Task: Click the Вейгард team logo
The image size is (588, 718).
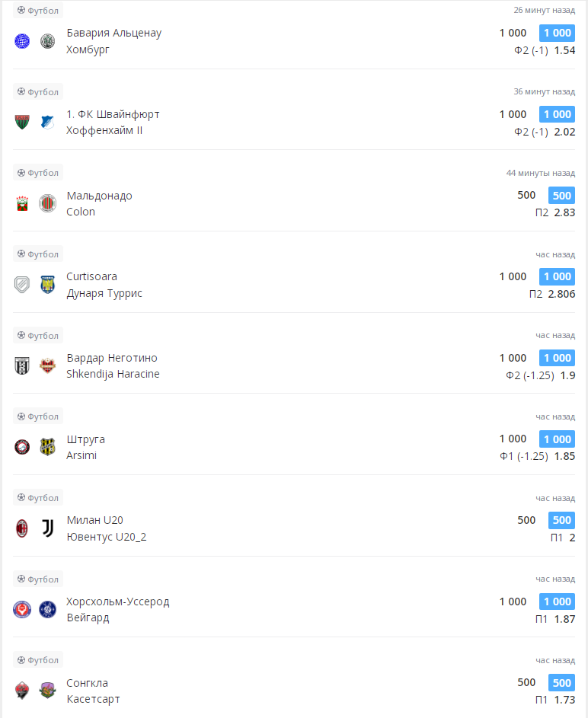Action: (48, 609)
